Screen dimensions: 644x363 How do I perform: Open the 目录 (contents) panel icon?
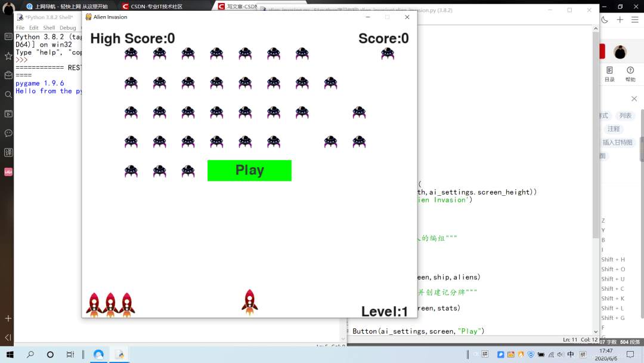[609, 74]
